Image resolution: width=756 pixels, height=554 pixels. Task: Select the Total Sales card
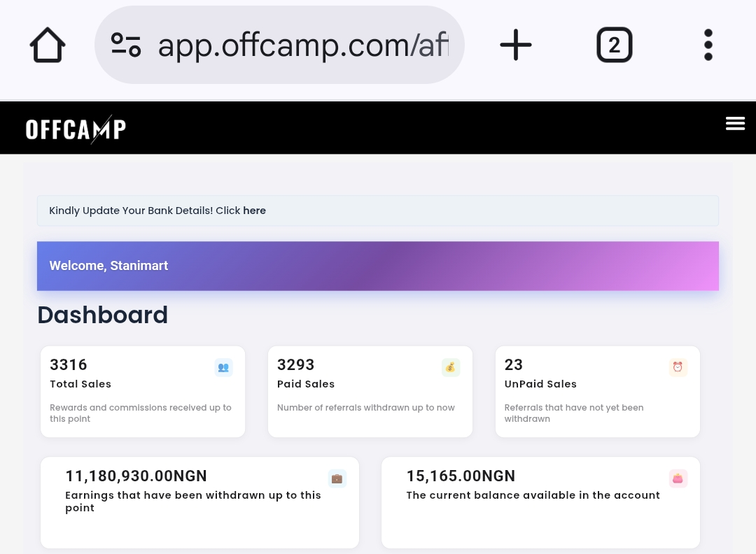coord(143,392)
